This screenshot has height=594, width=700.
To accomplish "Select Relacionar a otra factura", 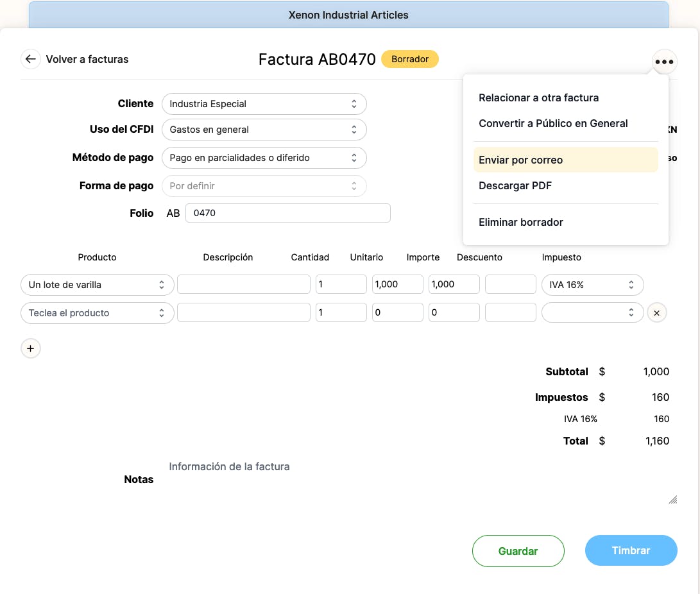I will (538, 98).
